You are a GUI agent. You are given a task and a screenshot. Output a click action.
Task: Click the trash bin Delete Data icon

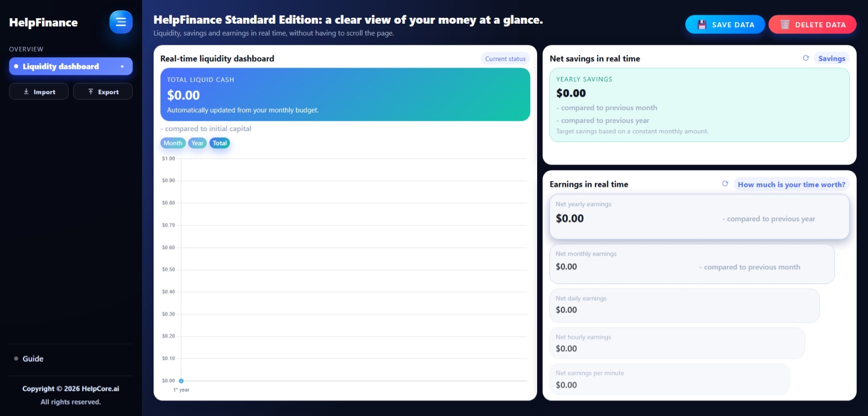[785, 25]
